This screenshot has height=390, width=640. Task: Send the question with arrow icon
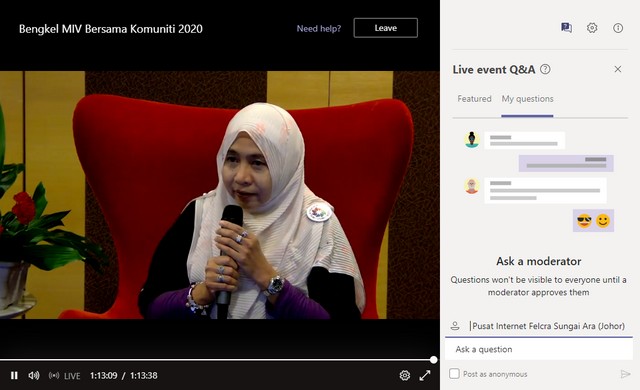625,374
